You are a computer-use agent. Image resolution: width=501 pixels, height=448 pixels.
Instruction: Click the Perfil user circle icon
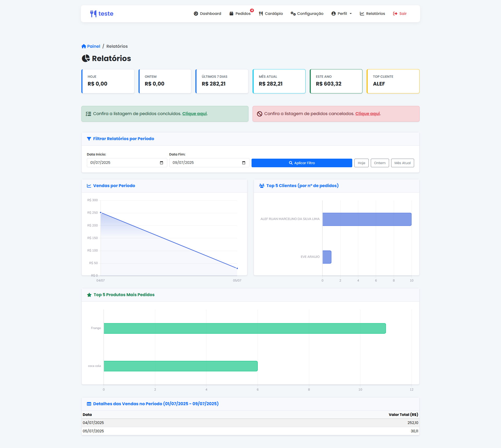(333, 14)
